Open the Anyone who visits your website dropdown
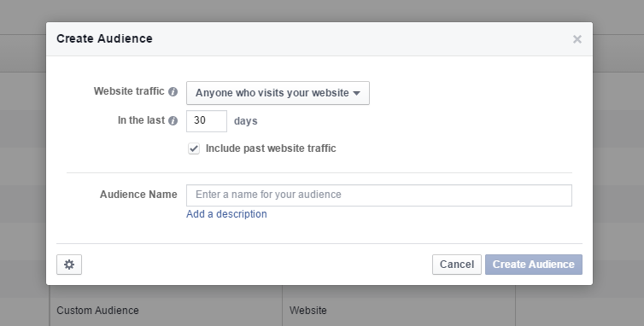 (278, 93)
